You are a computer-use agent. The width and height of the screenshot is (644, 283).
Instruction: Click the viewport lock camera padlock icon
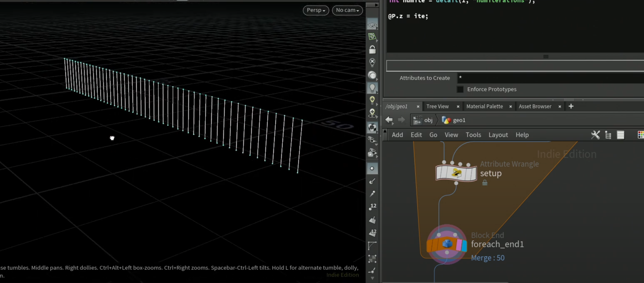372,50
